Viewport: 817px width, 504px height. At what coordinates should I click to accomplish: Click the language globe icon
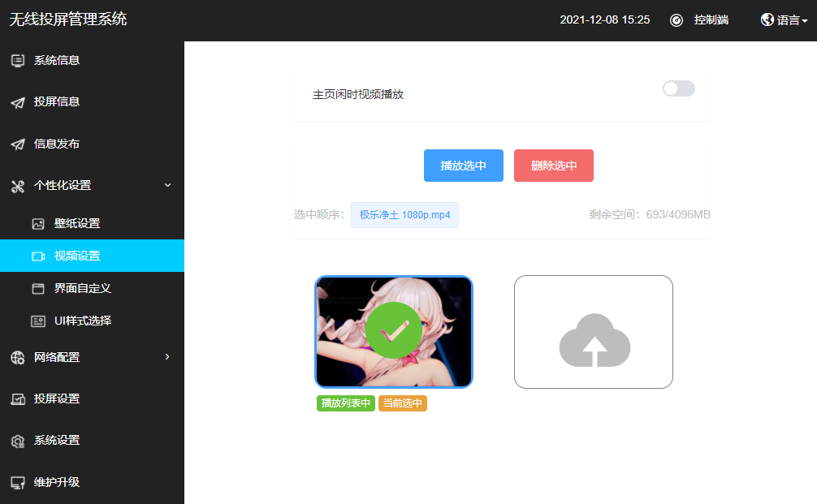(x=767, y=19)
